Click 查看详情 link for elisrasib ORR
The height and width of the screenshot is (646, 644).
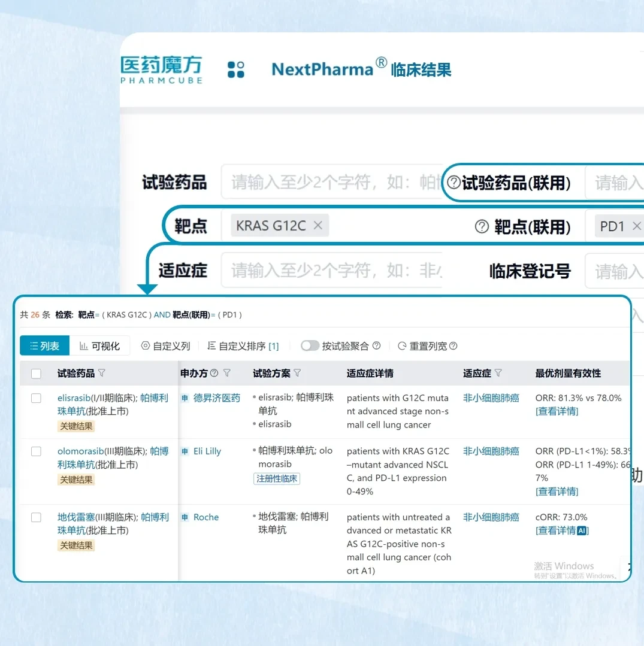[557, 411]
